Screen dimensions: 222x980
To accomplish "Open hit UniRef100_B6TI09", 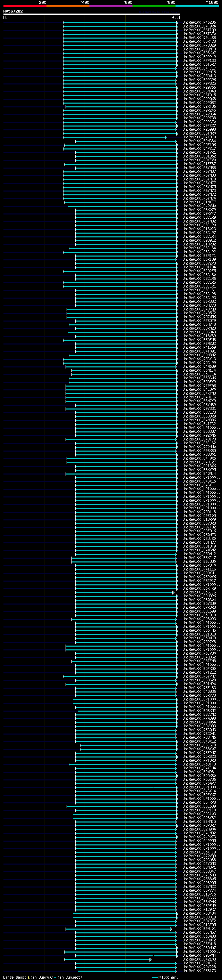I will 199,30.
